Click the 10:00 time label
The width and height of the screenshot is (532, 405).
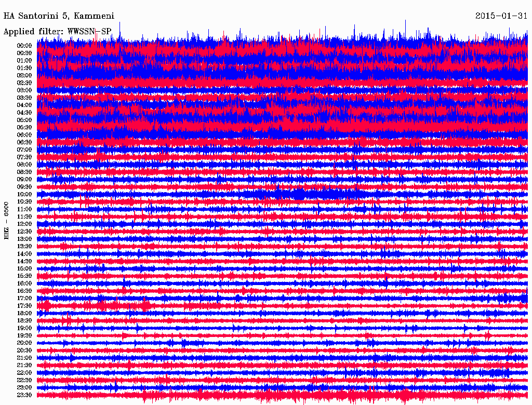pyautogui.click(x=24, y=194)
